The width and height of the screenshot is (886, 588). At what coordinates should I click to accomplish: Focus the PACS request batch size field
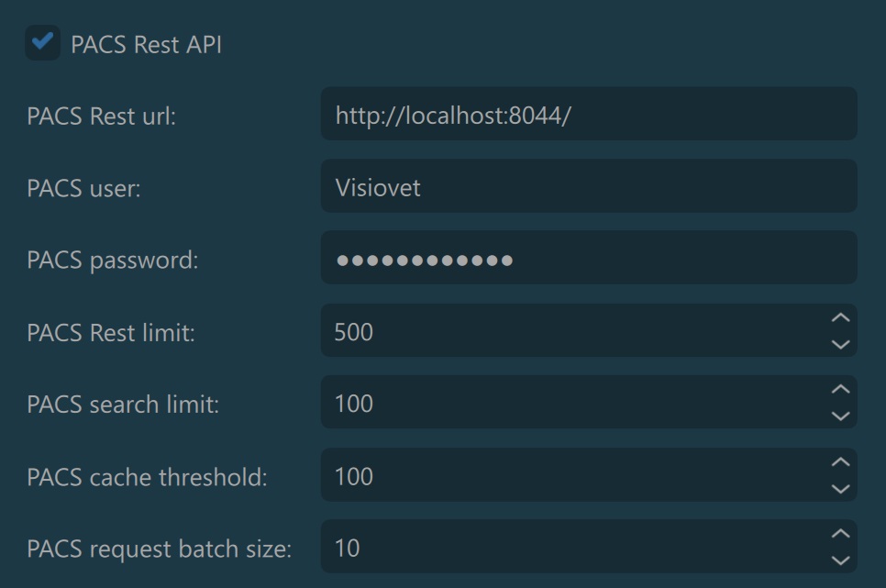point(569,548)
